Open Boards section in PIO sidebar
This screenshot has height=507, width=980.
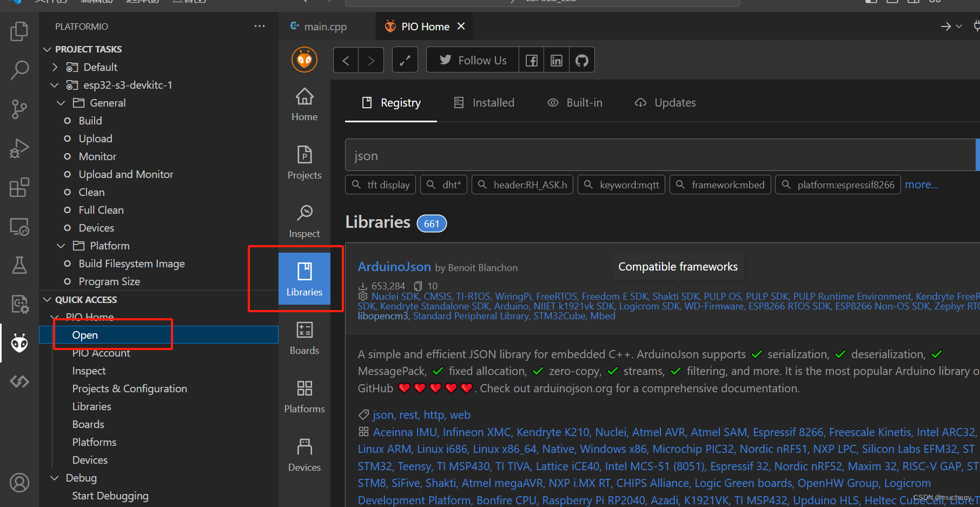click(304, 338)
